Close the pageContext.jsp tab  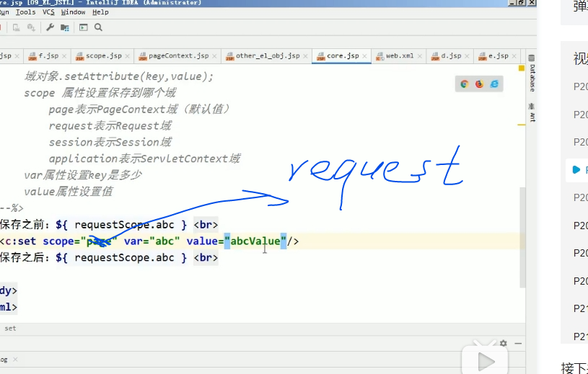[214, 56]
